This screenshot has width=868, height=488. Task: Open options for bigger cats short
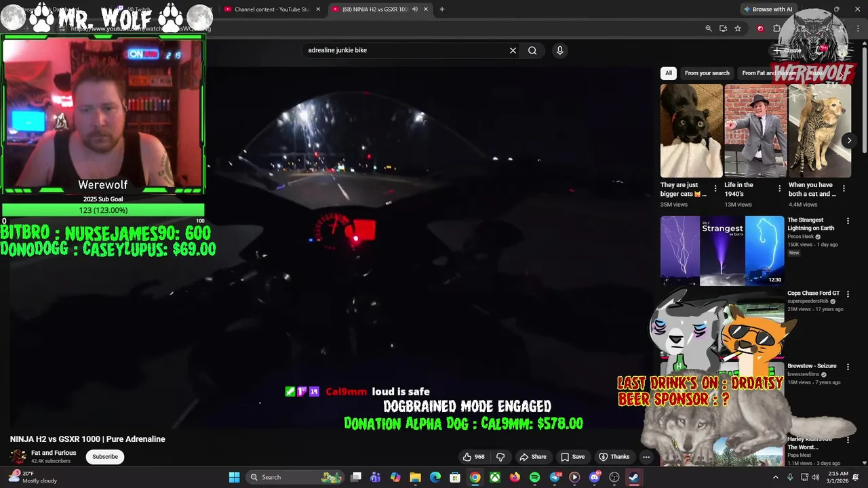(x=715, y=188)
